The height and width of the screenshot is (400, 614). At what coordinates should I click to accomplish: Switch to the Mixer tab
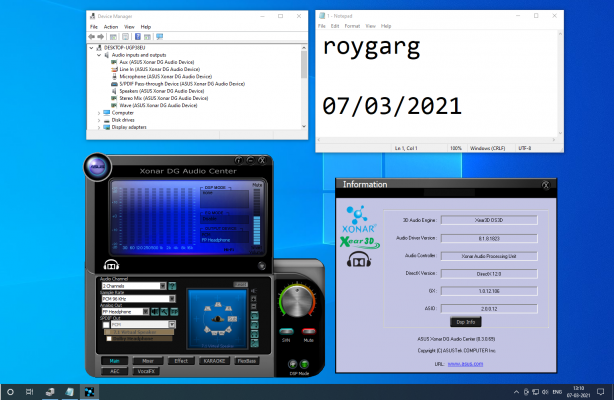pyautogui.click(x=148, y=361)
